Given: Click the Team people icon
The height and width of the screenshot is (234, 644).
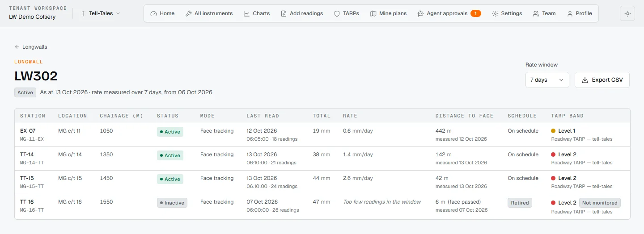Looking at the screenshot, I should tap(536, 13).
